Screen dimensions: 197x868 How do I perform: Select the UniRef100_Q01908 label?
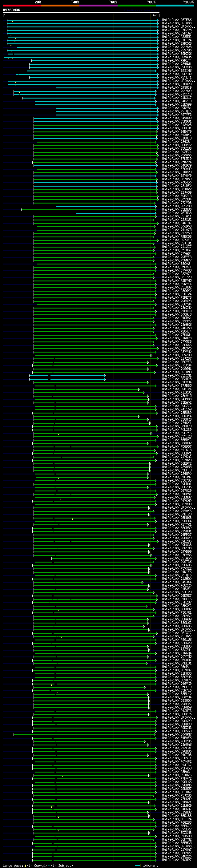point(177,47)
